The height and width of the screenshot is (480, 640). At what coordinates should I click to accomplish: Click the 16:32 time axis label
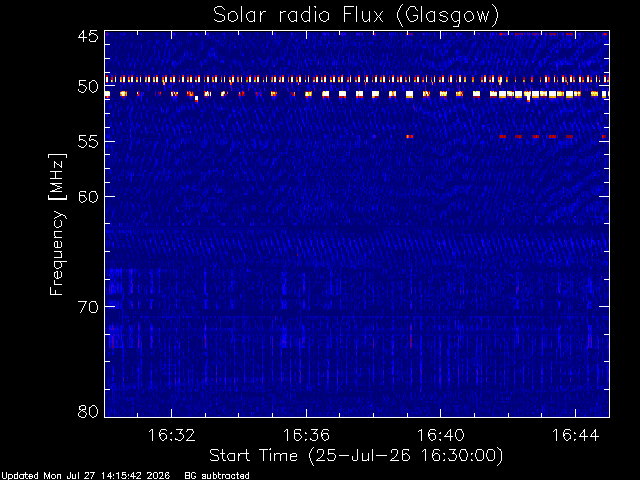171,435
